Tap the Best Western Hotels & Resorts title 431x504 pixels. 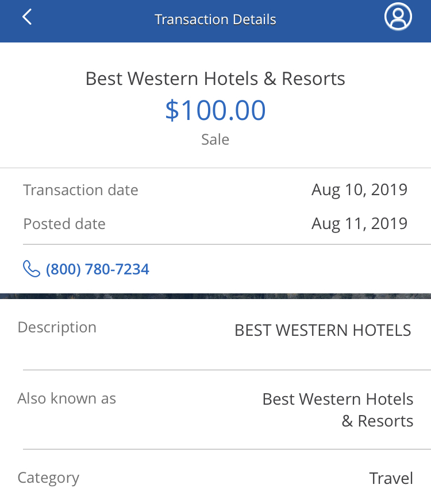coord(215,78)
